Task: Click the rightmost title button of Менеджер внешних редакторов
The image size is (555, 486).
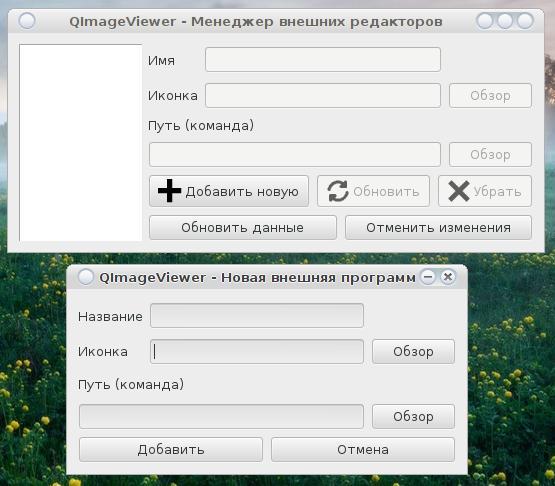Action: [x=525, y=21]
